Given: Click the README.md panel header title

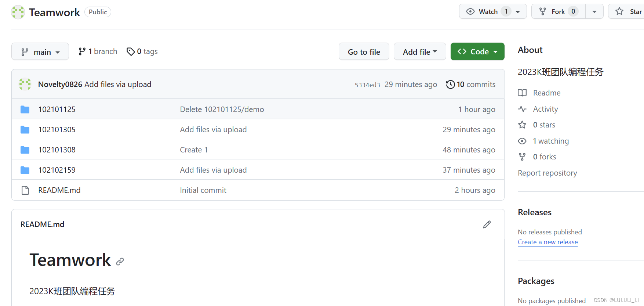Looking at the screenshot, I should [x=42, y=224].
